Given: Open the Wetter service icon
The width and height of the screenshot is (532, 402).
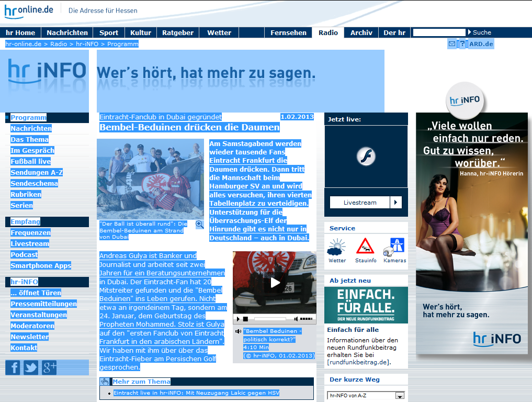Looking at the screenshot, I should pyautogui.click(x=337, y=250).
